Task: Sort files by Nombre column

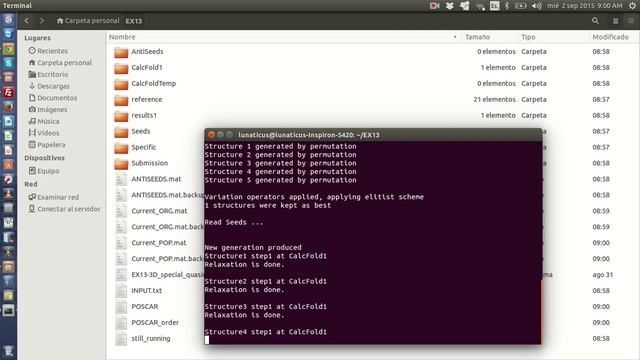Action: [283, 37]
